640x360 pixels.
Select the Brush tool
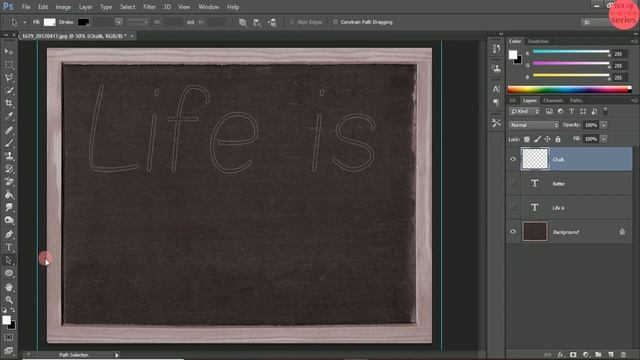(9, 143)
